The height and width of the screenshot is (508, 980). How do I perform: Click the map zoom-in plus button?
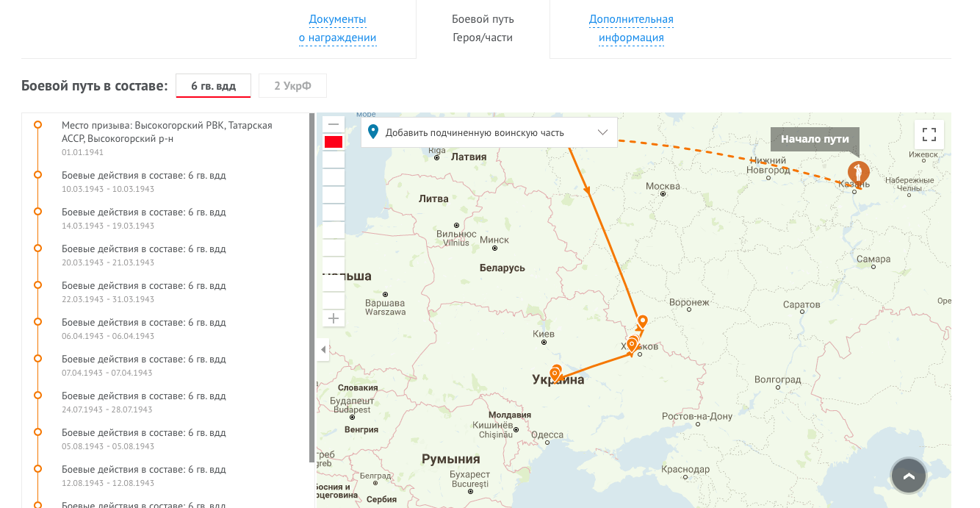pyautogui.click(x=334, y=318)
